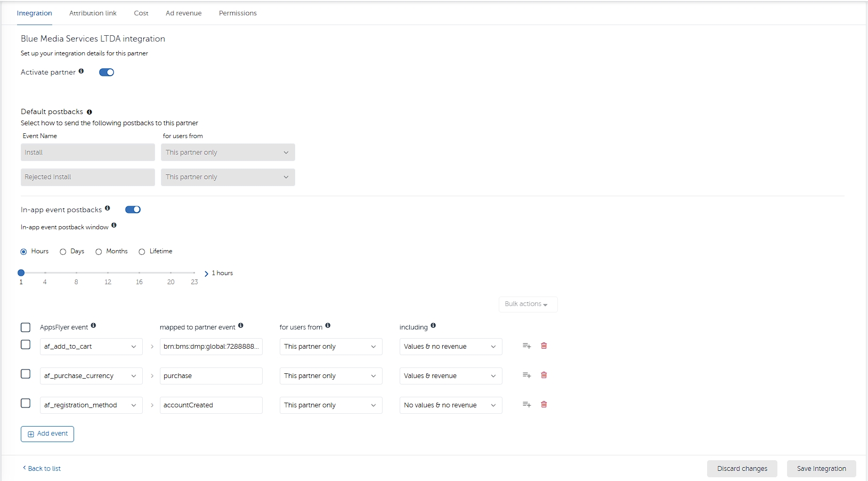Click delete icon for af_add_to_cart row

543,346
